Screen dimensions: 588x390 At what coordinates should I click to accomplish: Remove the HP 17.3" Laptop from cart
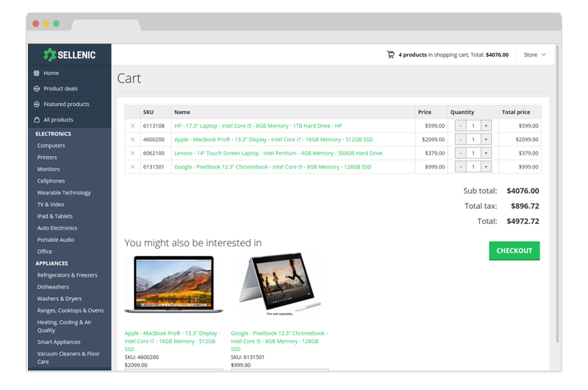click(x=132, y=126)
